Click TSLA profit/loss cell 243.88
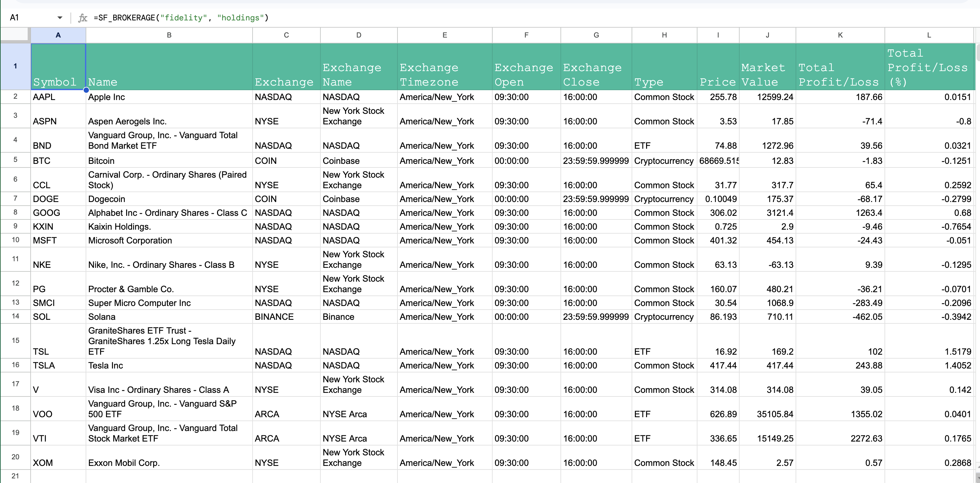 (840, 365)
